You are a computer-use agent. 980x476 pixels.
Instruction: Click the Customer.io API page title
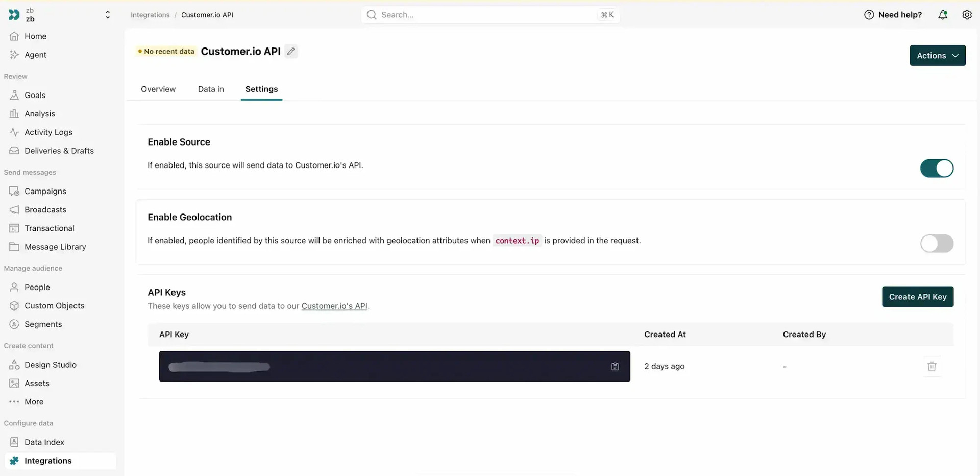[241, 51]
